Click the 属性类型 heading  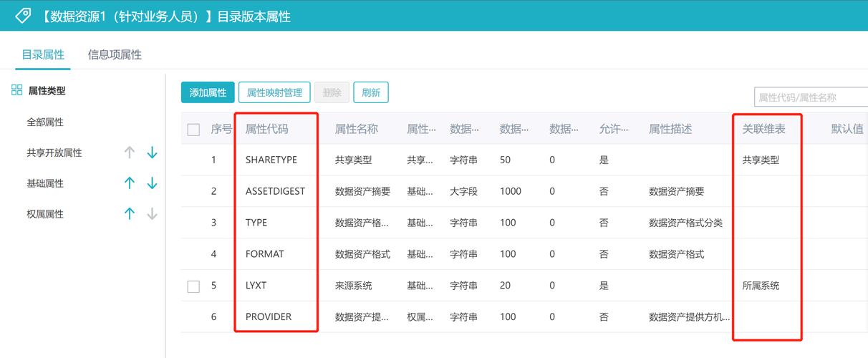[47, 91]
